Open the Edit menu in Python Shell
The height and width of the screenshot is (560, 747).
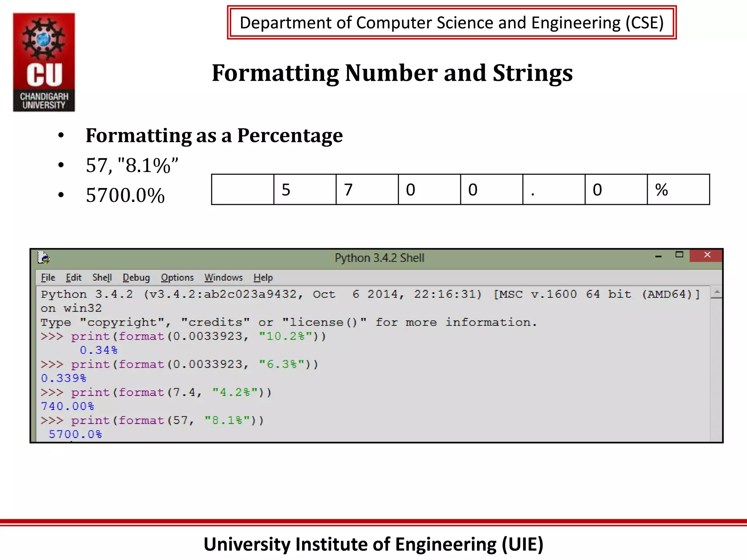(x=74, y=277)
